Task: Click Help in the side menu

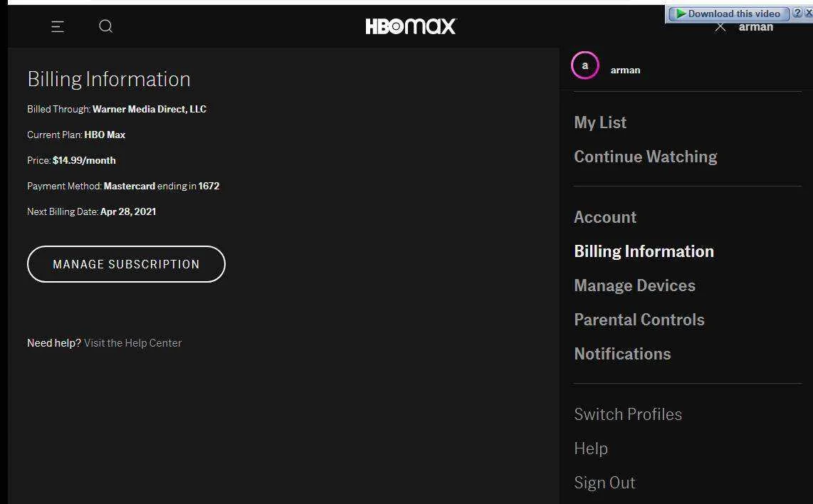Action: point(591,448)
